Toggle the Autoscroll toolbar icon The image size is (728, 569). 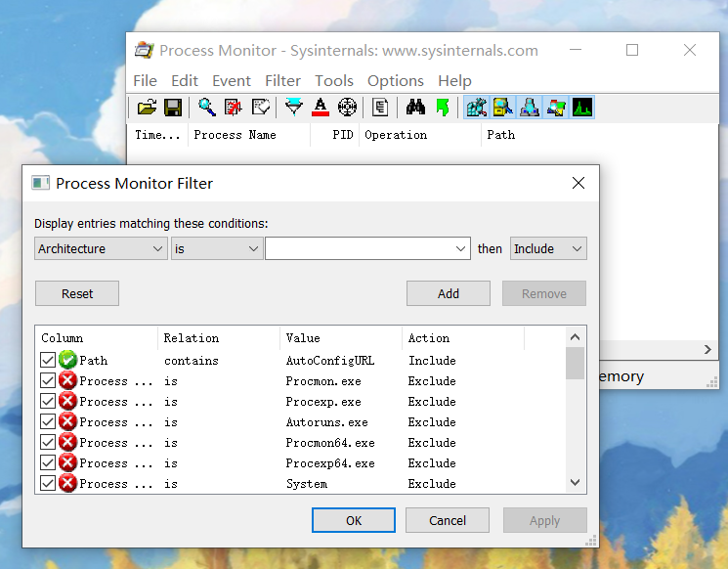pos(234,108)
